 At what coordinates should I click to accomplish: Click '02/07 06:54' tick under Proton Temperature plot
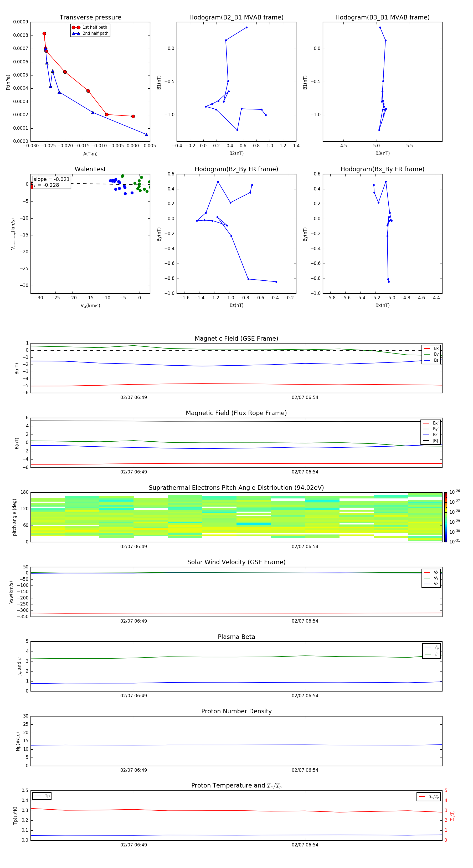pyautogui.click(x=305, y=845)
